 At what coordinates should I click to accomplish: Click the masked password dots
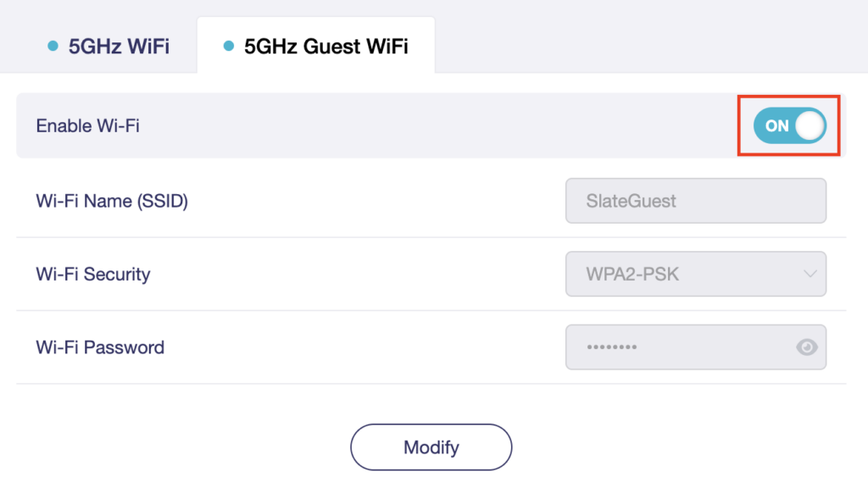(x=612, y=347)
